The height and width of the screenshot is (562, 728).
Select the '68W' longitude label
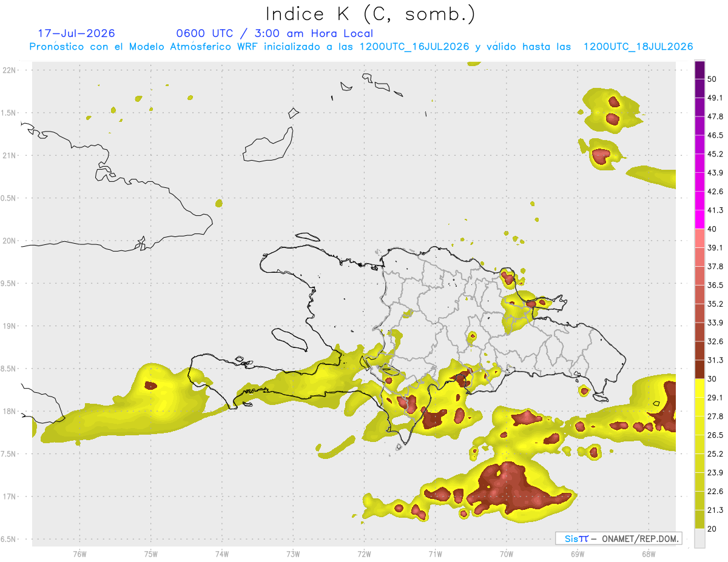pos(649,554)
